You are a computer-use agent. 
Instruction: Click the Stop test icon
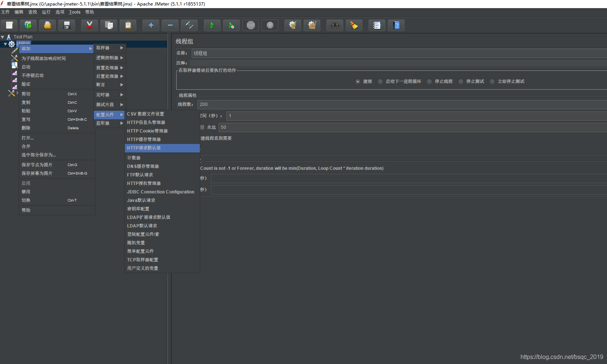250,25
